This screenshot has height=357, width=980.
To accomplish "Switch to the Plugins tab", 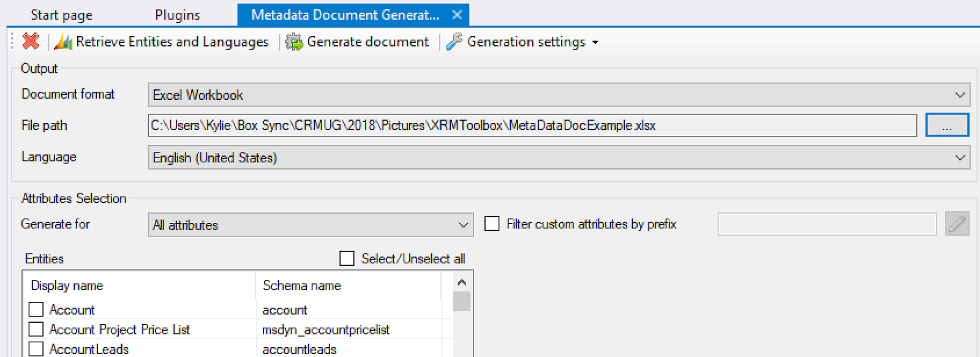I will (178, 15).
